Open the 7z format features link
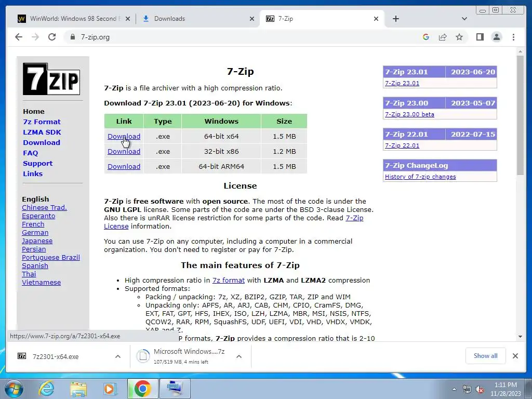532x399 pixels. point(229,281)
